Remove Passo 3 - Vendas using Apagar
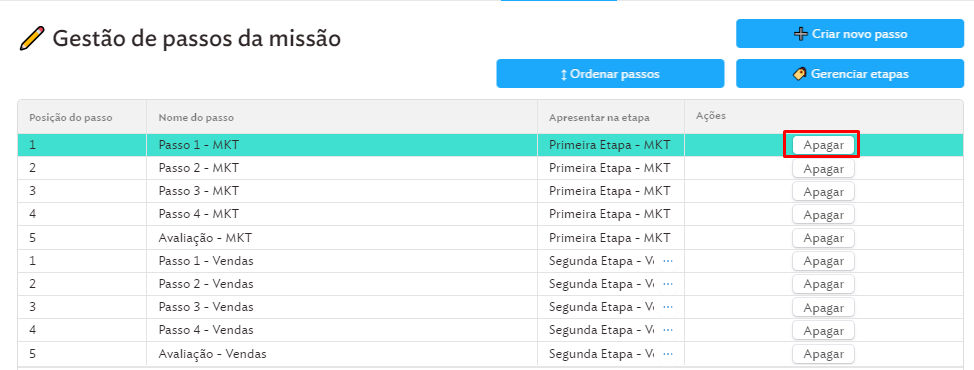This screenshot has height=370, width=974. [x=823, y=308]
